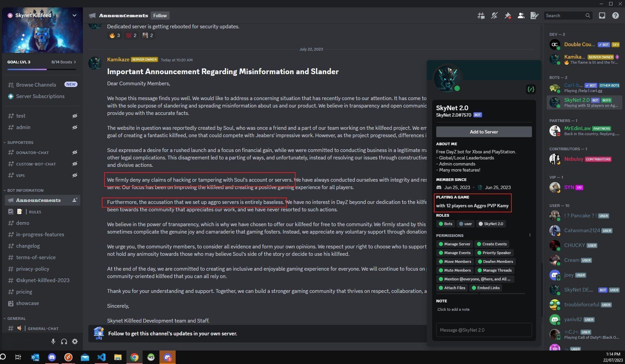Click the add-member icon beside the Announcements channel
Image resolution: width=625 pixels, height=364 pixels.
click(75, 200)
